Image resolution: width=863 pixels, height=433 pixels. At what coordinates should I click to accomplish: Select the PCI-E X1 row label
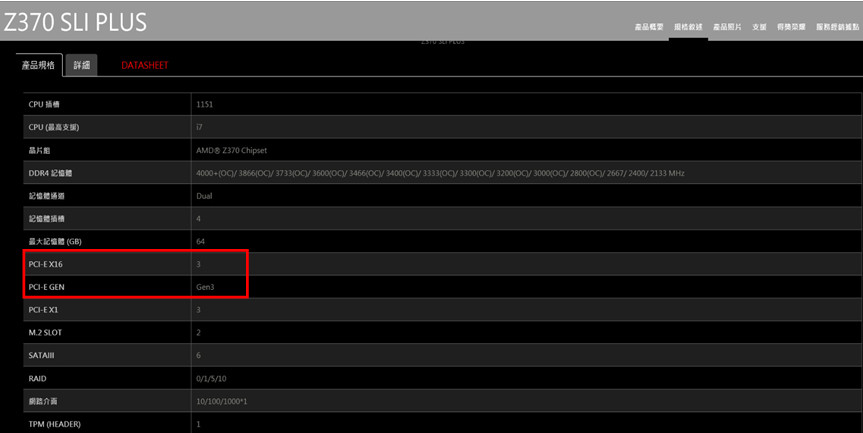[43, 310]
